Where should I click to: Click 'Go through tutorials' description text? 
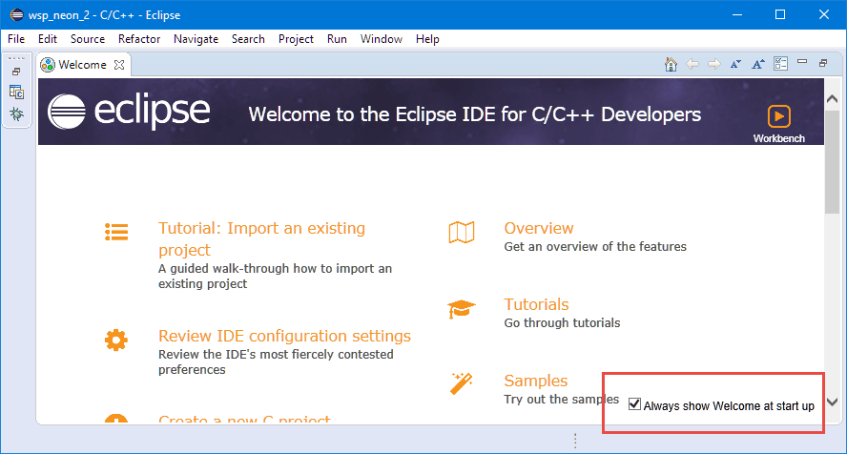[x=562, y=323]
